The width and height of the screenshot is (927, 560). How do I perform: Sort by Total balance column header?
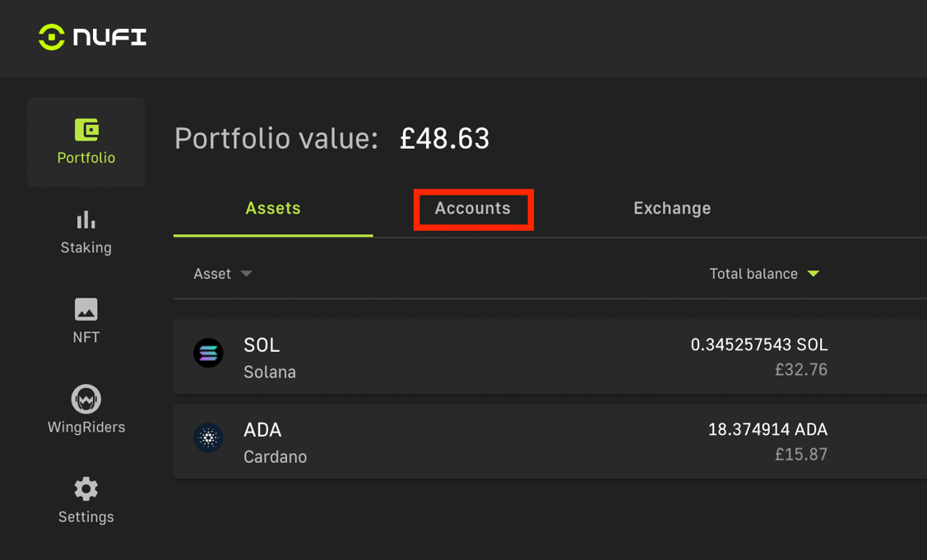pyautogui.click(x=753, y=274)
